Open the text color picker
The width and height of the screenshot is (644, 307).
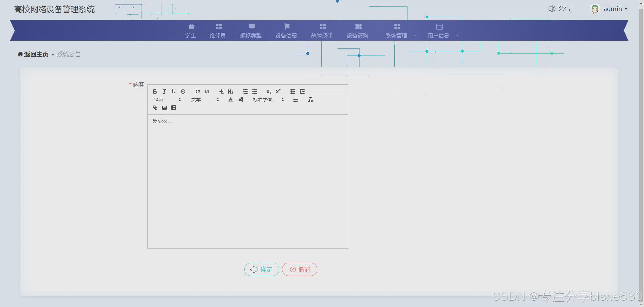click(x=231, y=100)
